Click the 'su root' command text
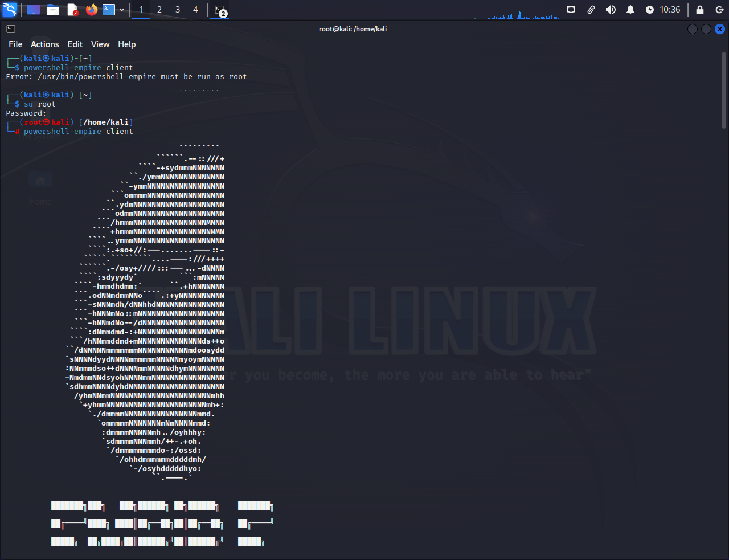 (x=40, y=104)
